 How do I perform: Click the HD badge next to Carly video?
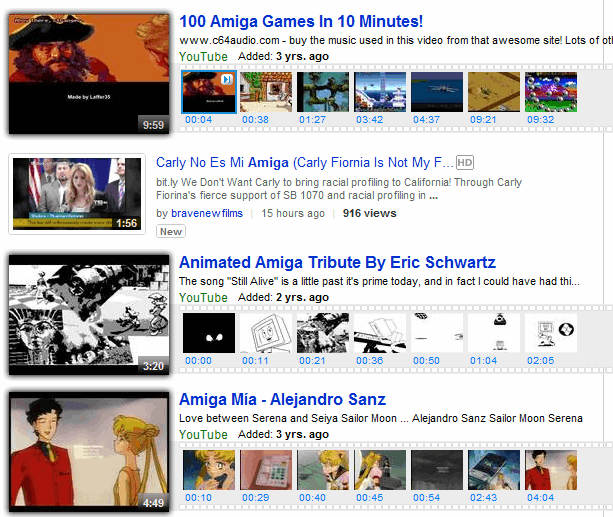(465, 163)
